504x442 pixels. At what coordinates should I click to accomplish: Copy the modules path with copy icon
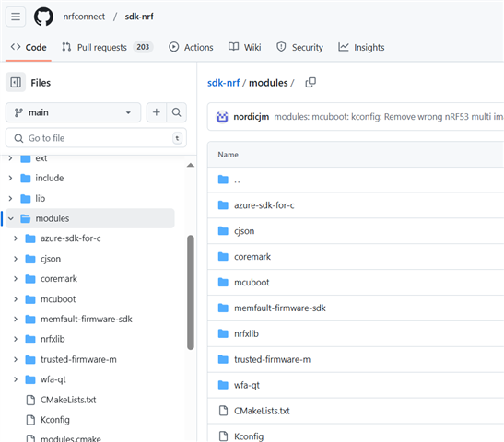click(x=311, y=83)
